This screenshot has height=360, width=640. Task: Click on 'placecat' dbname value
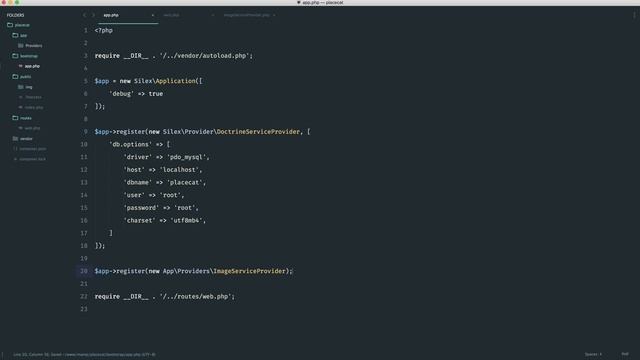(x=186, y=182)
